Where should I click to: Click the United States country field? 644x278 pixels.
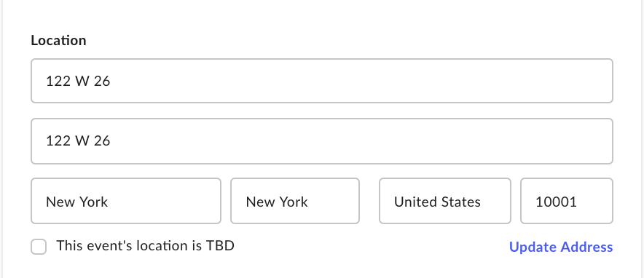point(445,201)
